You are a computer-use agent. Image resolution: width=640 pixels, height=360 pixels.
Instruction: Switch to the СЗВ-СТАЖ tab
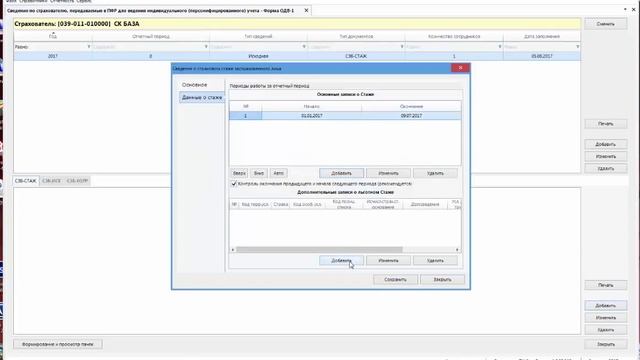(26, 181)
